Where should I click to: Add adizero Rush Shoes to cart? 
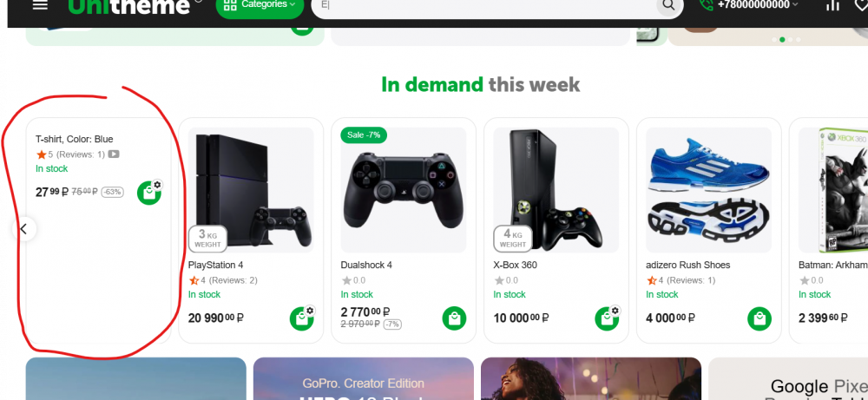pyautogui.click(x=759, y=318)
